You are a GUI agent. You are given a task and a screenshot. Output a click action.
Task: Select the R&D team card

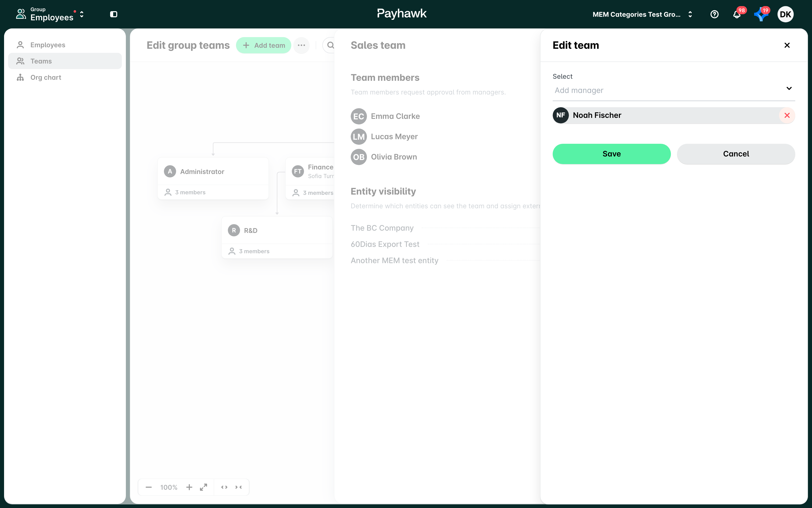(x=277, y=237)
